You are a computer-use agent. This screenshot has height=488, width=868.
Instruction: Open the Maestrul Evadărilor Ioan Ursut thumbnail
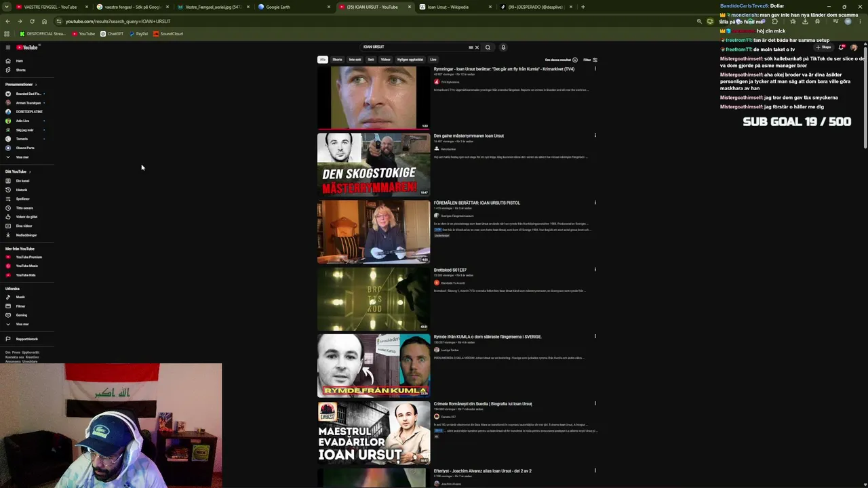(374, 432)
